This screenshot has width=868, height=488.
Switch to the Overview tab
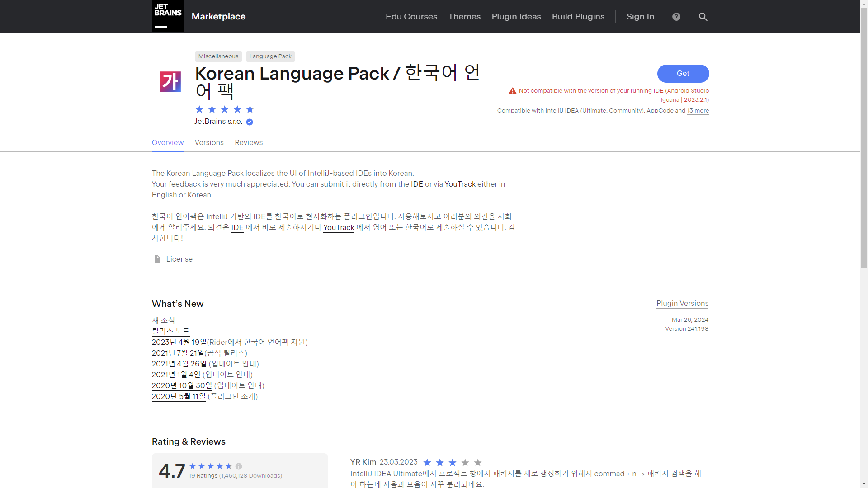pos(168,143)
